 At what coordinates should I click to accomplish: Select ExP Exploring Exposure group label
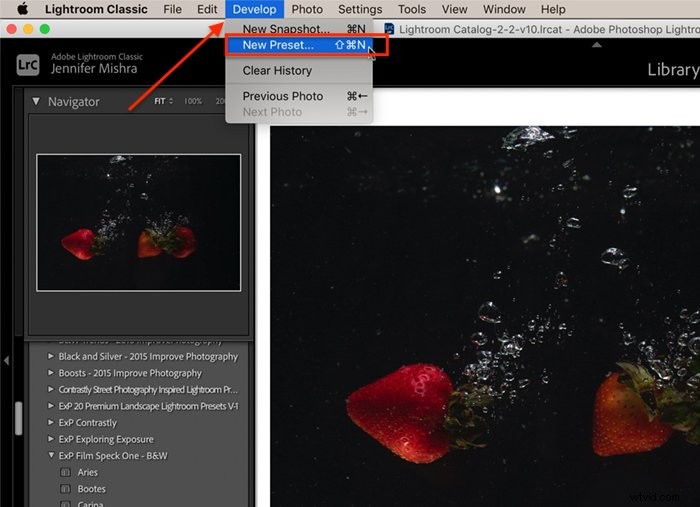(x=106, y=439)
